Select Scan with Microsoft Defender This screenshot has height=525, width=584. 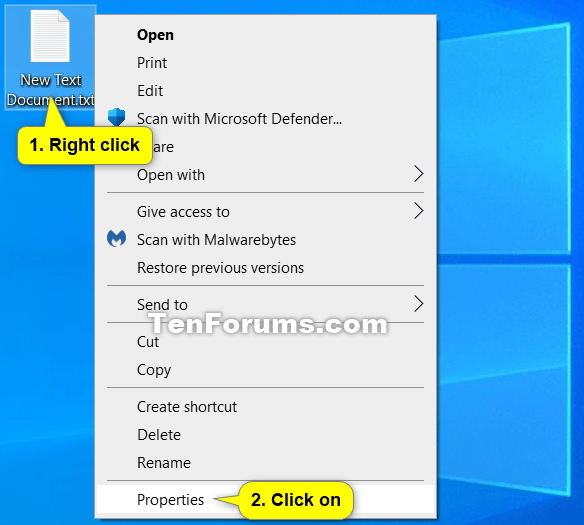(266, 119)
